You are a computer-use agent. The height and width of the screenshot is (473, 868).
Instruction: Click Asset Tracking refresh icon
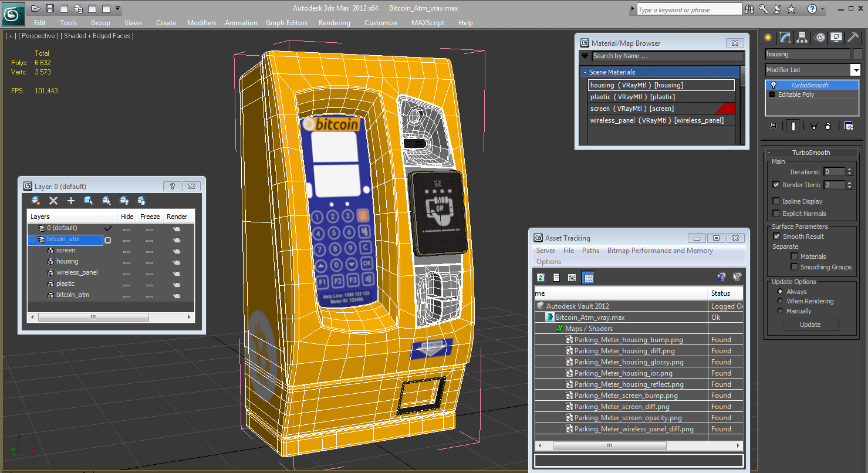pyautogui.click(x=541, y=278)
